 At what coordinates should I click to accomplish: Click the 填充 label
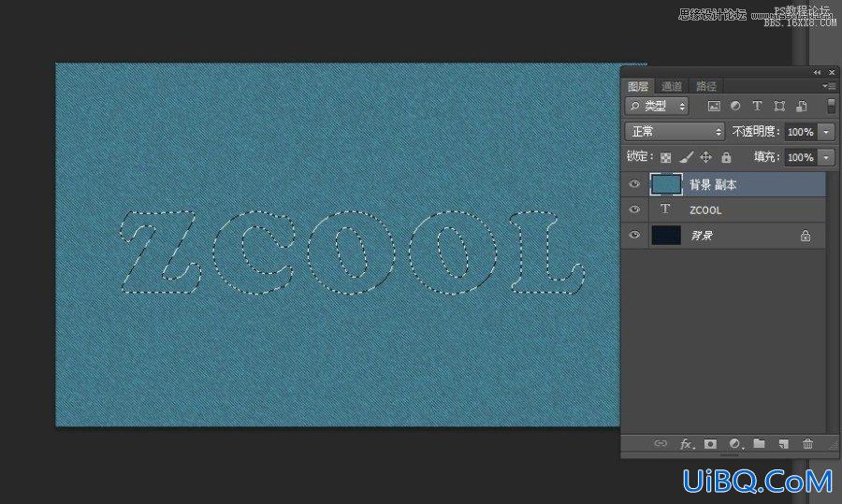click(x=766, y=157)
